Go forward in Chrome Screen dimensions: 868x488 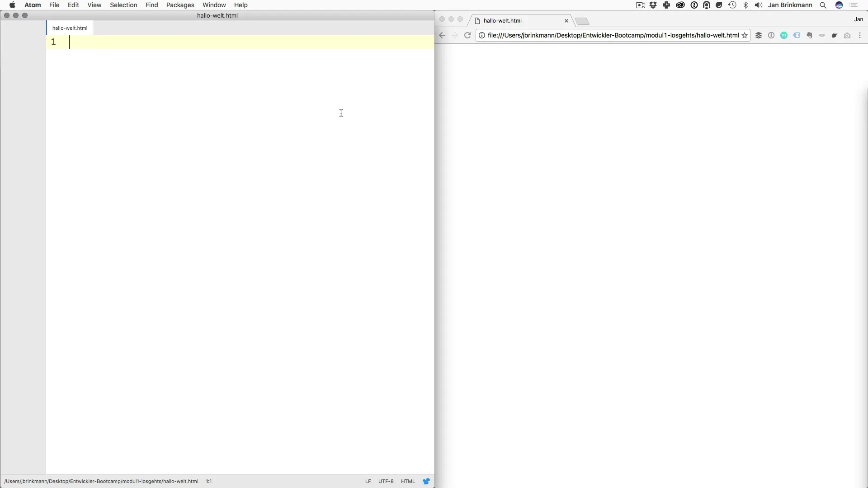coord(455,35)
